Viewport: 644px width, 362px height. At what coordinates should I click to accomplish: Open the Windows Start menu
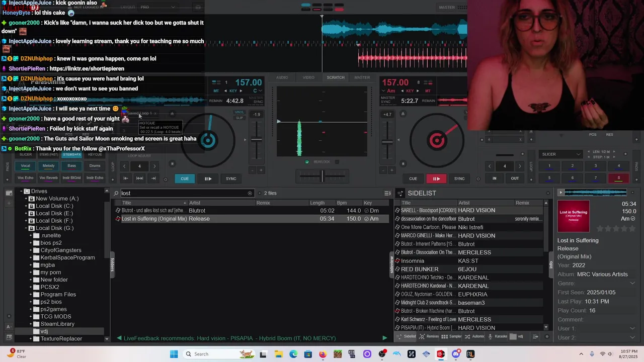point(174,354)
